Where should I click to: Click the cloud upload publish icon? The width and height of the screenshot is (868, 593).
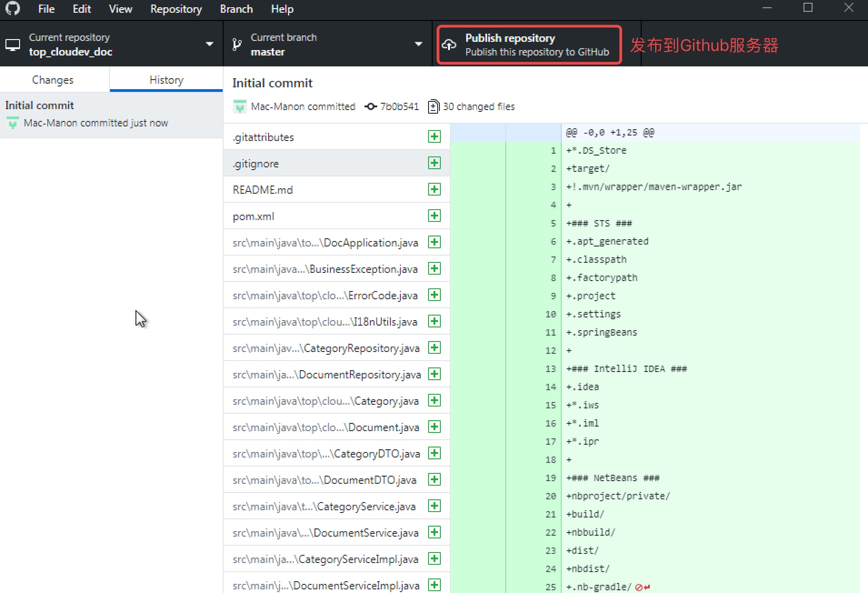(x=449, y=45)
